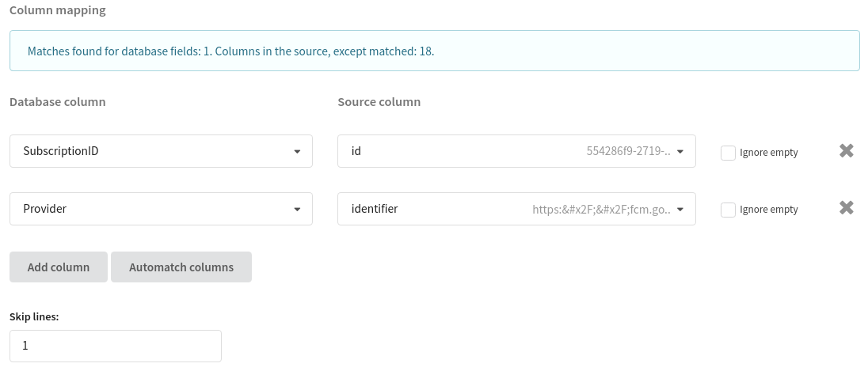
Task: Enable Ignore empty checkbox for id row
Action: pyautogui.click(x=728, y=153)
